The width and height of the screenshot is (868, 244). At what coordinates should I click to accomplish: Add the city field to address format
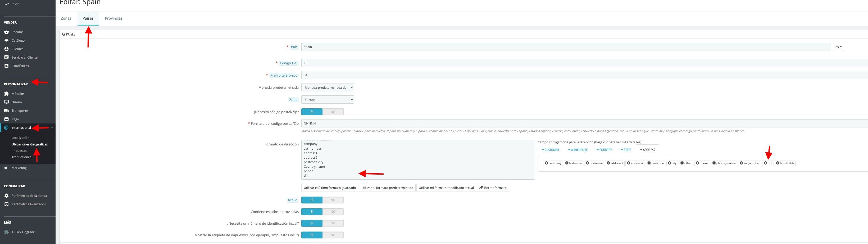click(672, 163)
